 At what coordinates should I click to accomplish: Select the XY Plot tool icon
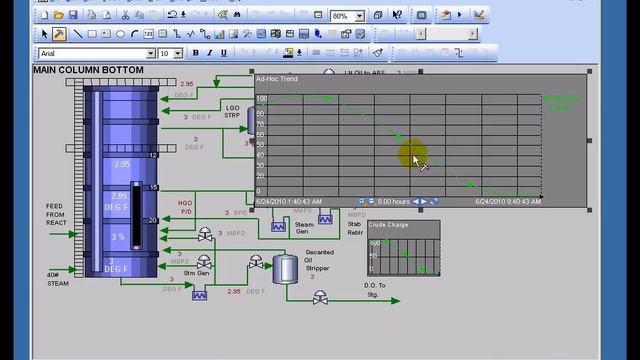coord(247,34)
